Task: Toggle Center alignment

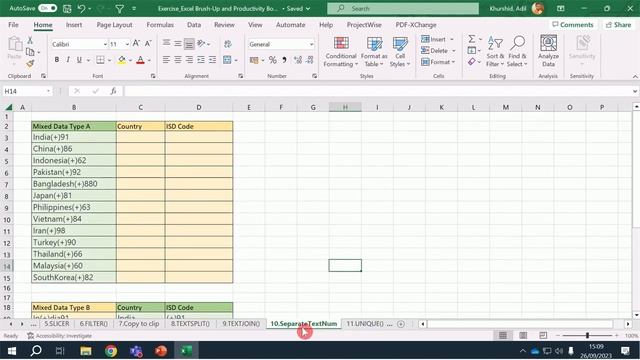Action: click(x=178, y=60)
